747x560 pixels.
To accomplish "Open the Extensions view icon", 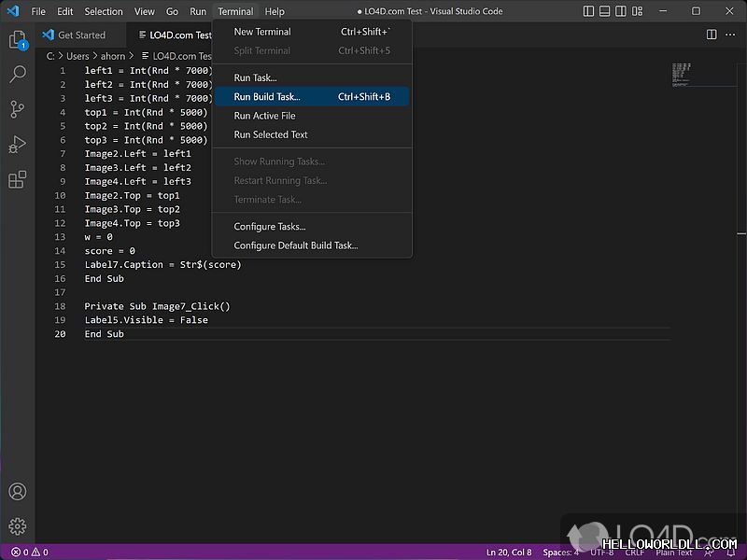I will (18, 179).
